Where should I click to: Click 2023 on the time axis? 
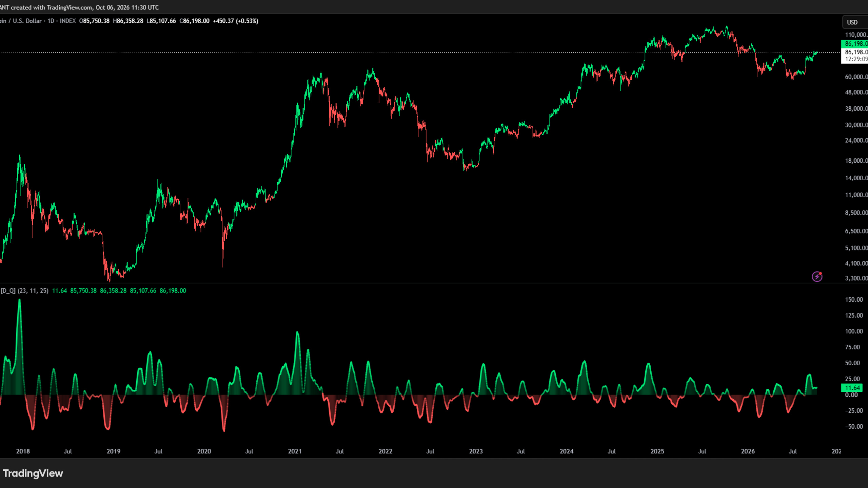click(x=476, y=451)
